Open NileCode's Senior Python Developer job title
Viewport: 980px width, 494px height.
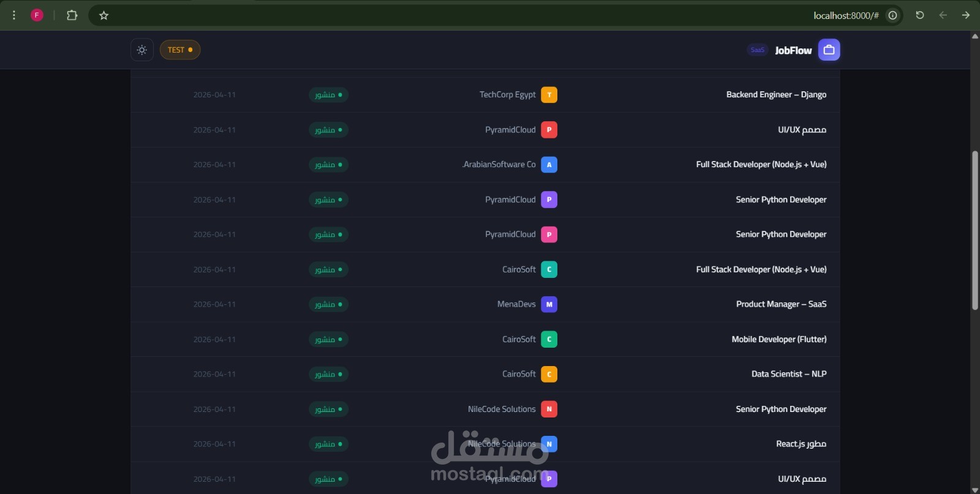click(781, 409)
